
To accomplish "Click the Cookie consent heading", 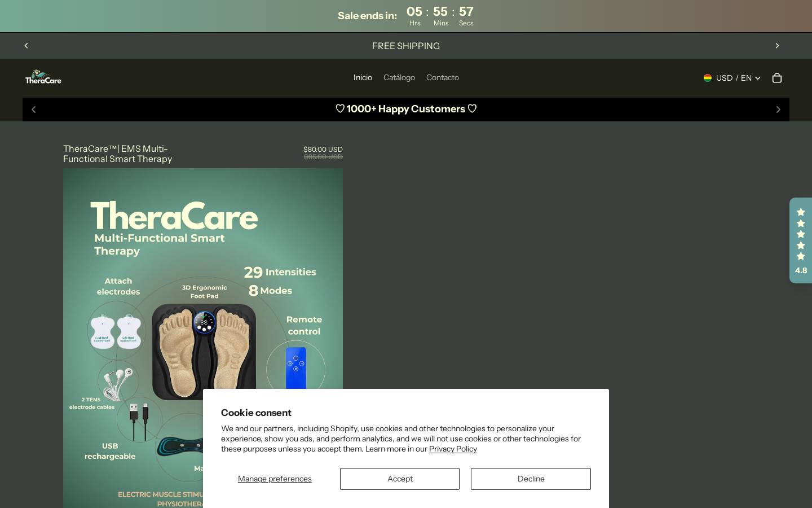I will click(256, 413).
